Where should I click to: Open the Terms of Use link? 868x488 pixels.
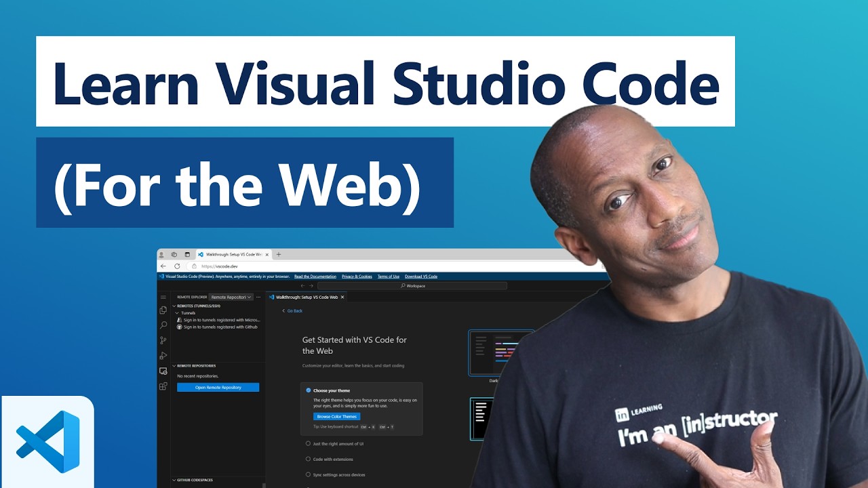[389, 277]
